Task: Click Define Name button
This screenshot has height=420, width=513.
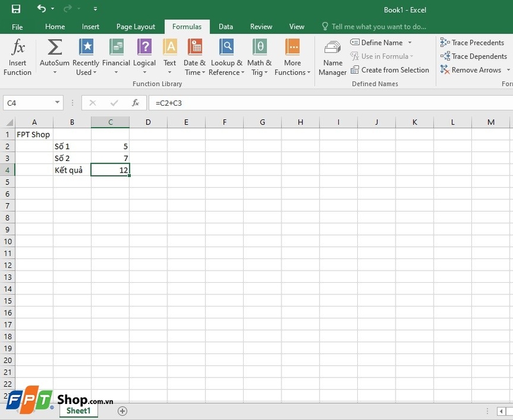Action: pos(376,42)
